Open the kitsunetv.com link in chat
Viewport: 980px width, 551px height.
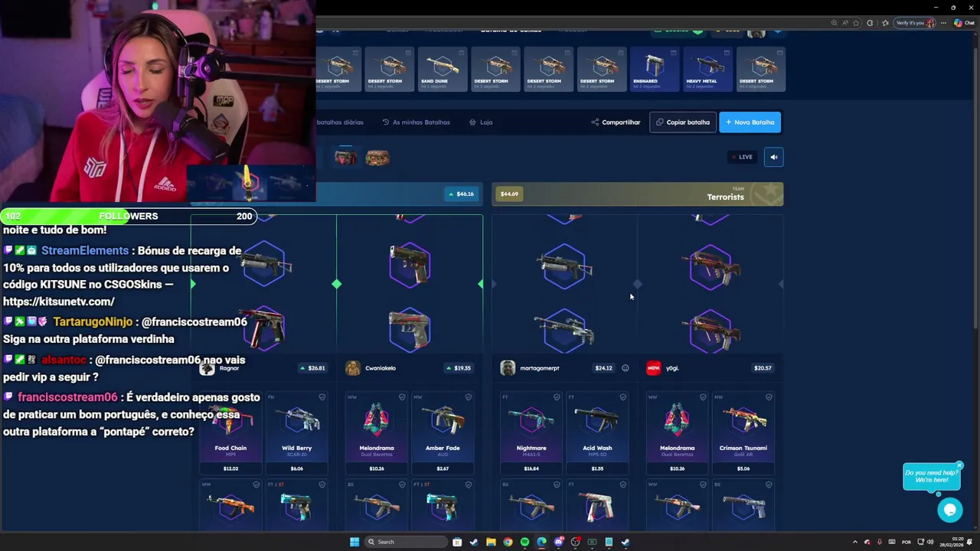(x=59, y=302)
